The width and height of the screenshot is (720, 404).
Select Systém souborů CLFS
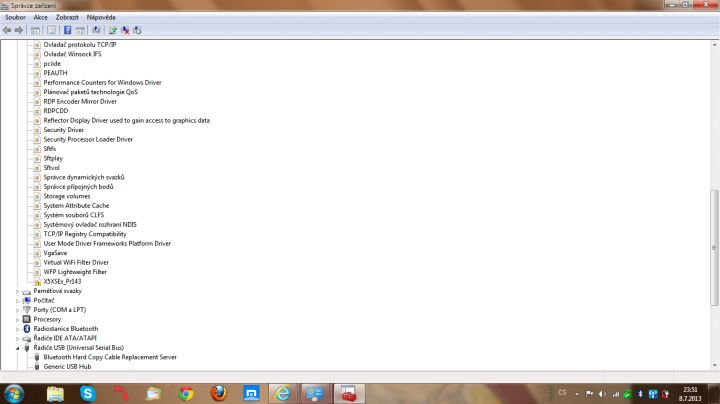73,215
